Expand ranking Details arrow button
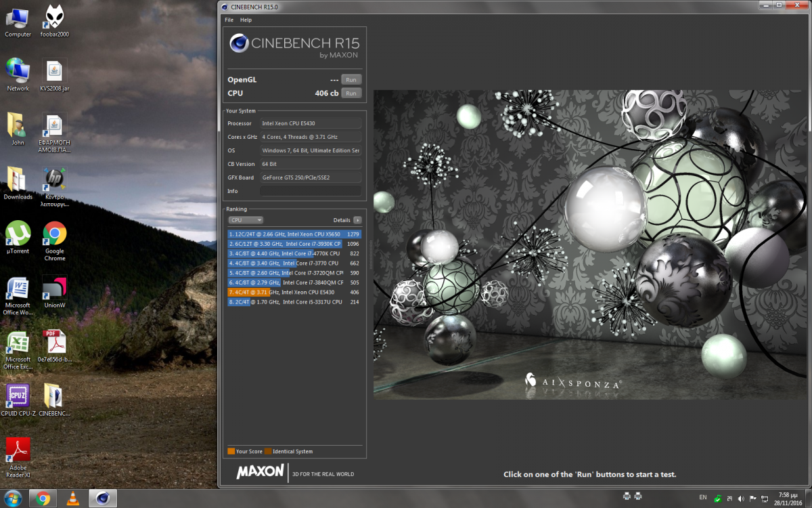The height and width of the screenshot is (508, 812). click(357, 220)
